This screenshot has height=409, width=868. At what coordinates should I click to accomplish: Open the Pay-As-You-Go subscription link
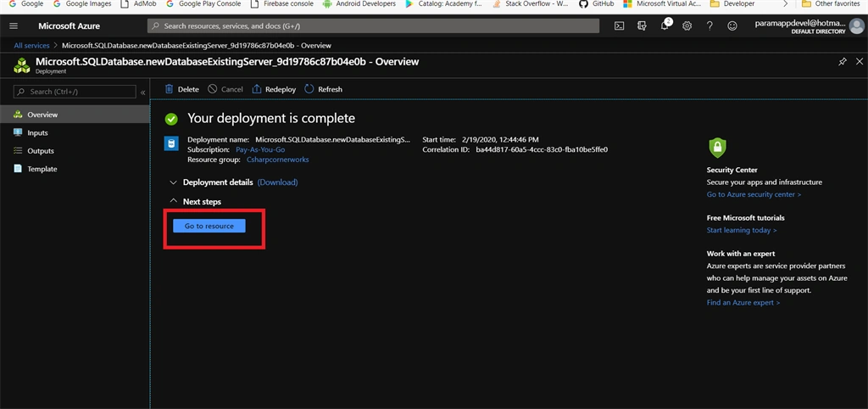coord(260,149)
